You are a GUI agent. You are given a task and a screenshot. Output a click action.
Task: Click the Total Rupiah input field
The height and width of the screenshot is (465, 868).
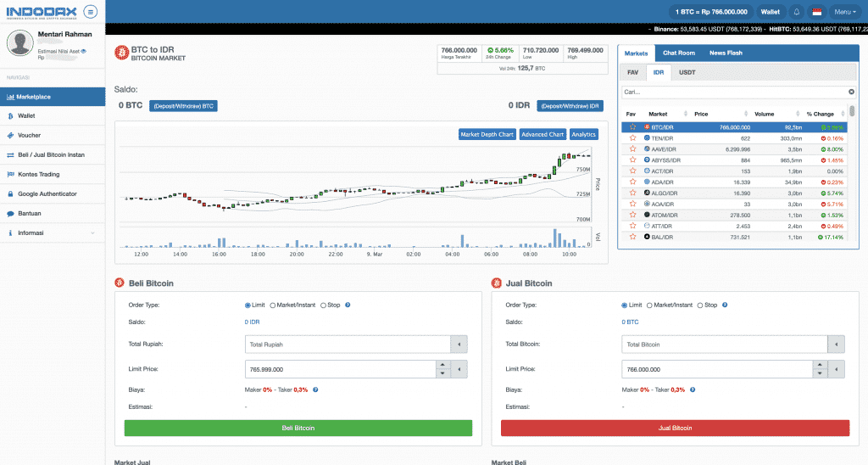tap(347, 344)
